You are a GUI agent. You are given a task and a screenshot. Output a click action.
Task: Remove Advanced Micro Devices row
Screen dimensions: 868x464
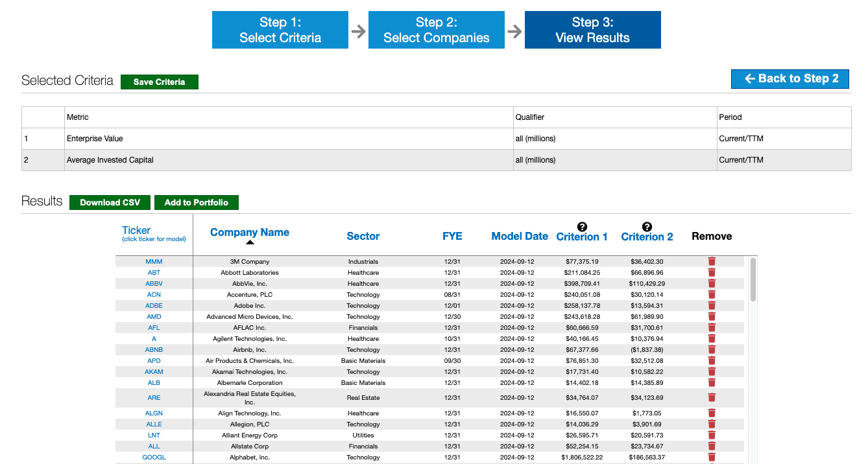point(712,317)
